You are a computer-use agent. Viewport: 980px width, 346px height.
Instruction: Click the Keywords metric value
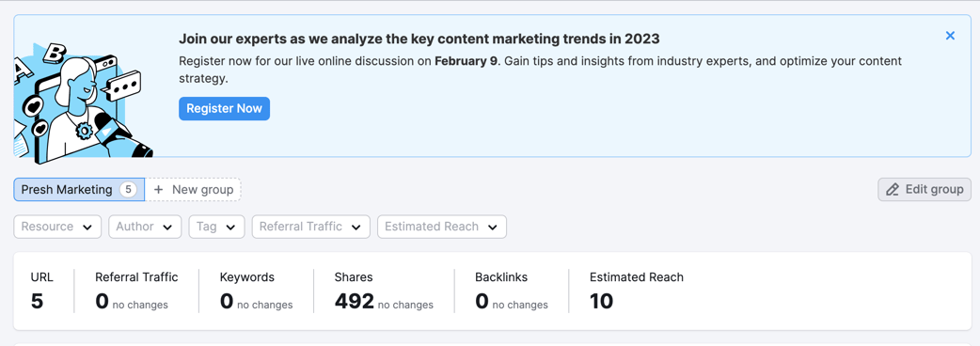[x=227, y=301]
